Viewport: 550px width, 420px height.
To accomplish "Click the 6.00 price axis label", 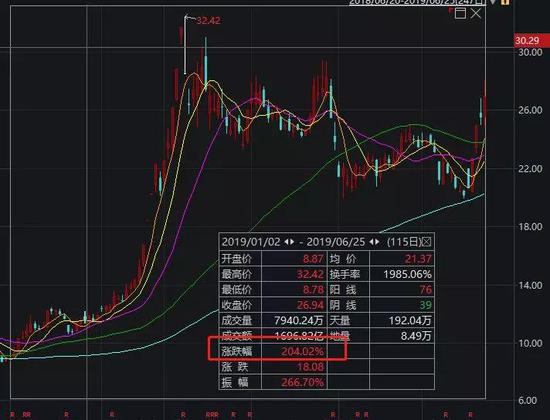I will tap(527, 400).
